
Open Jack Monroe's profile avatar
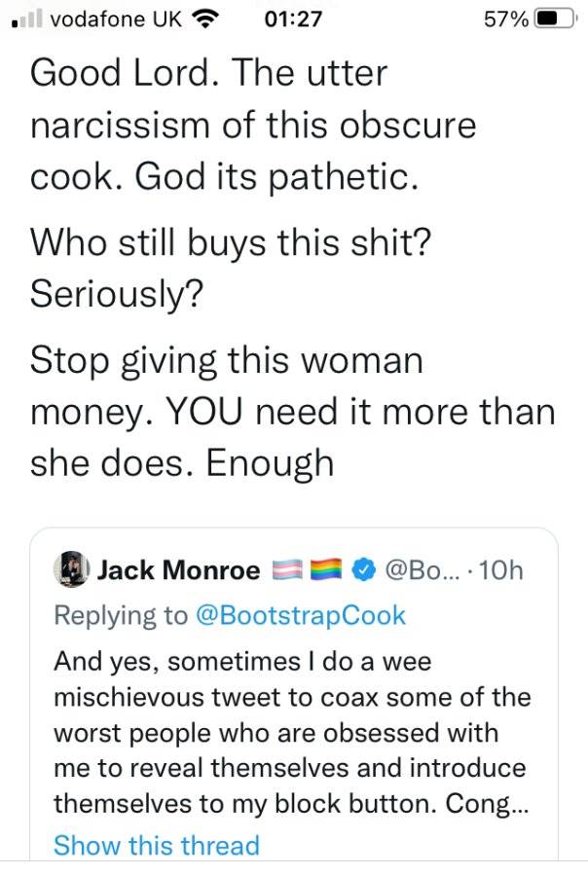point(71,569)
